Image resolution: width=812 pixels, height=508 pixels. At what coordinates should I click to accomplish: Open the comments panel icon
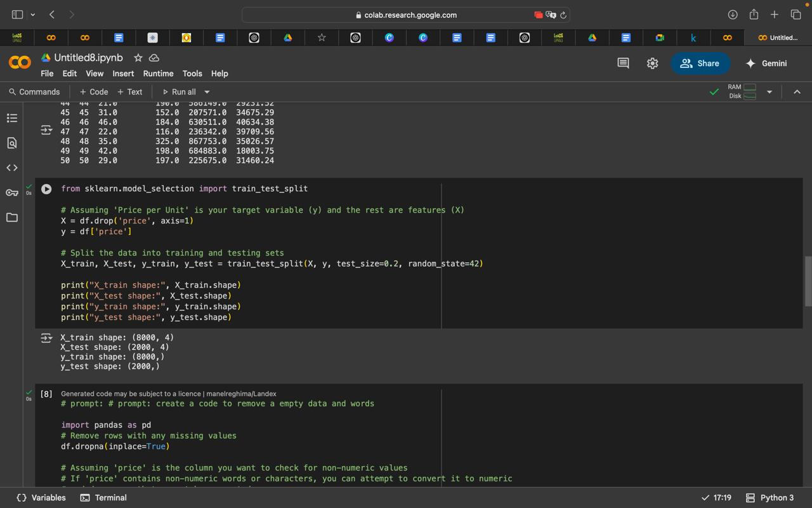(623, 63)
